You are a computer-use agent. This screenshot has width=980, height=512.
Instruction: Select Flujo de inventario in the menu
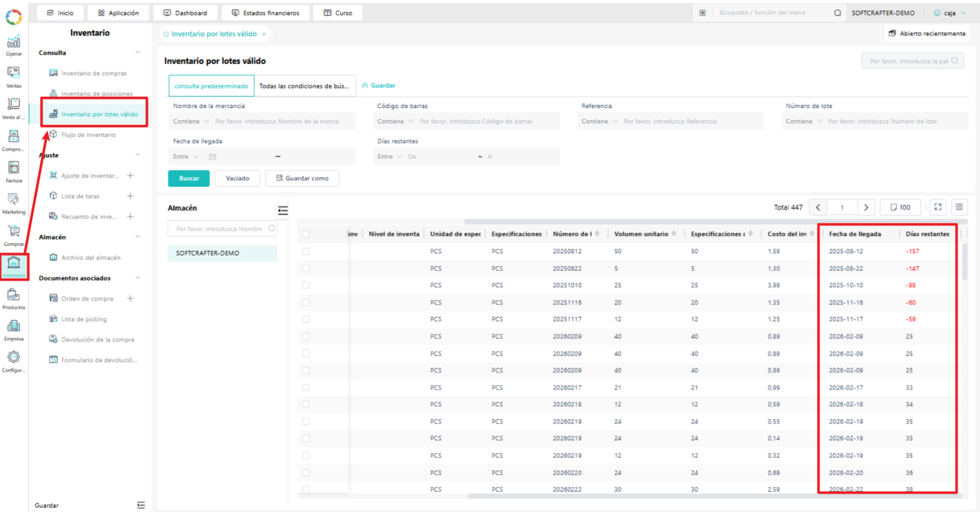(x=88, y=135)
